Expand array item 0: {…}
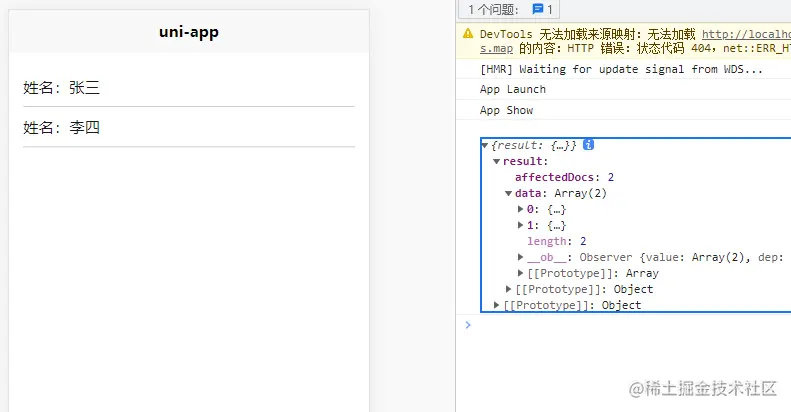 tap(520, 209)
